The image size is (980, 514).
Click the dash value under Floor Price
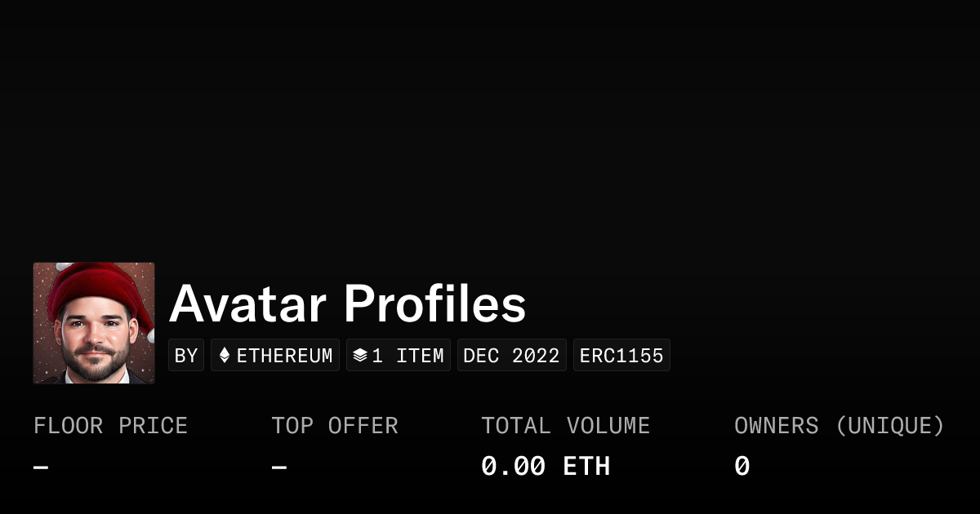click(41, 467)
